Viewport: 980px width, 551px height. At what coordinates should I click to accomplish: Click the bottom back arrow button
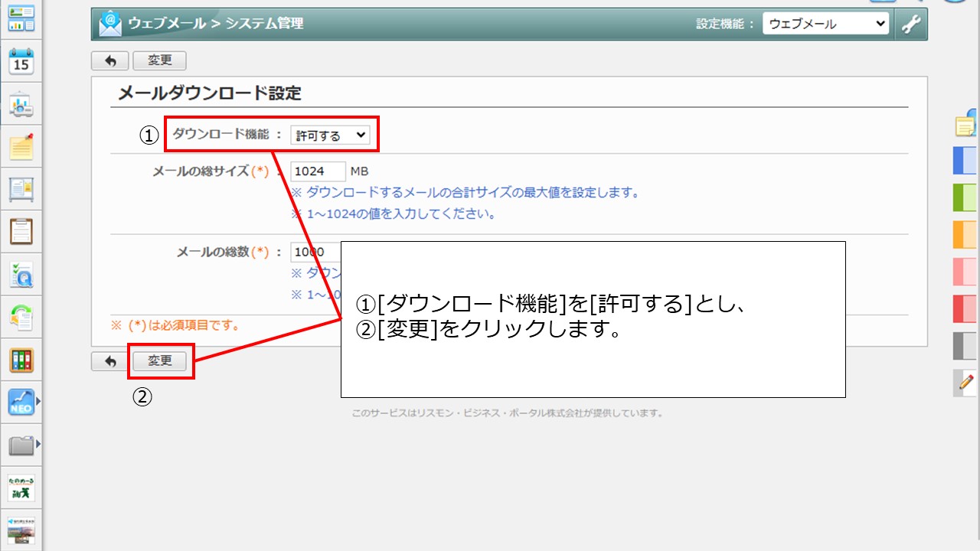click(109, 361)
